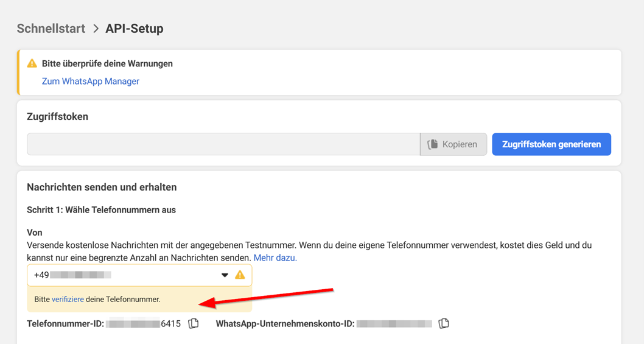Click the yellow warning icon in the banner
This screenshot has height=344, width=644.
click(x=32, y=63)
